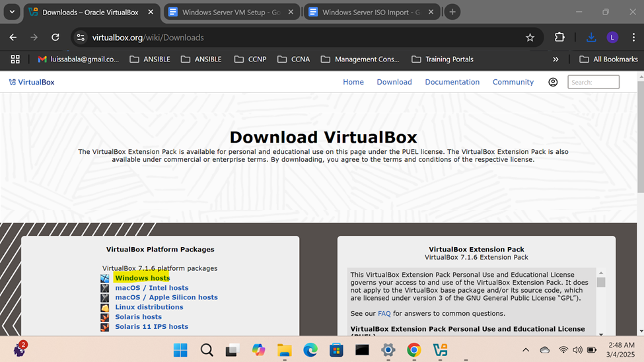Open Chrome downloads tray icon
The width and height of the screenshot is (644, 362).
591,38
